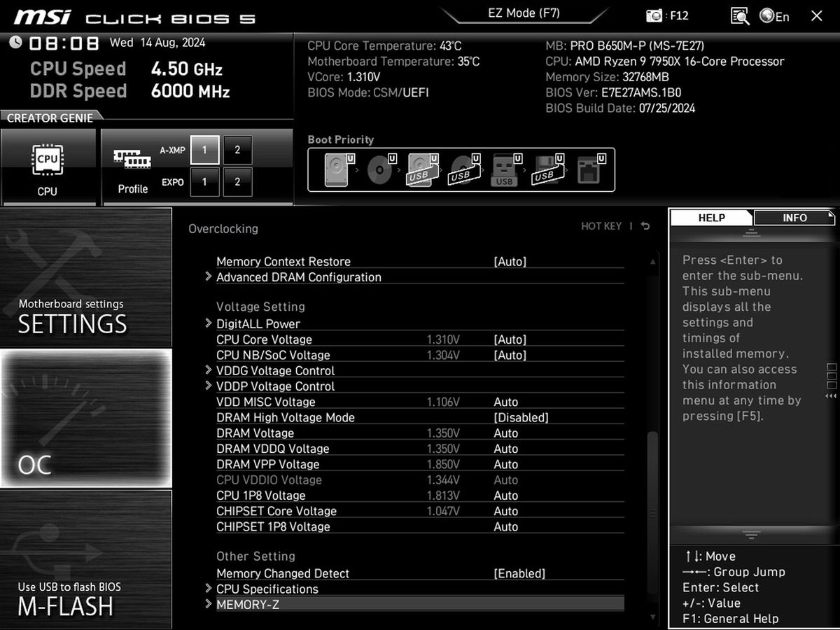Image resolution: width=840 pixels, height=630 pixels.
Task: Change Memory Changed Detect [Enabled] option
Action: coord(519,573)
